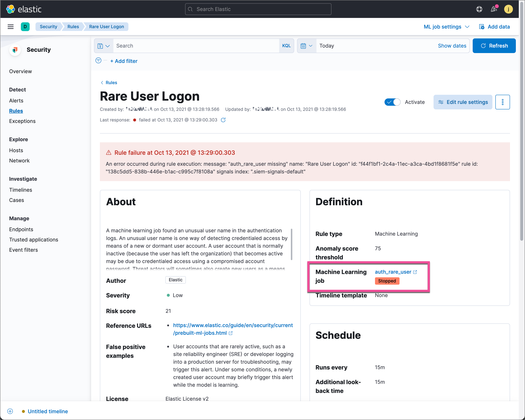Select Security in the breadcrumb trail
This screenshot has width=525, height=420.
(48, 27)
